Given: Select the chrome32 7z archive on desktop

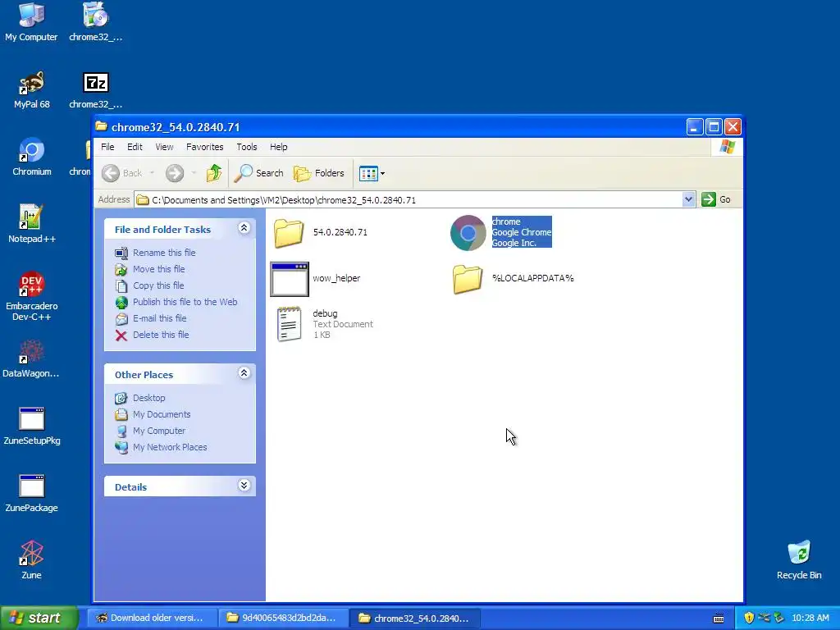Looking at the screenshot, I should [96, 90].
